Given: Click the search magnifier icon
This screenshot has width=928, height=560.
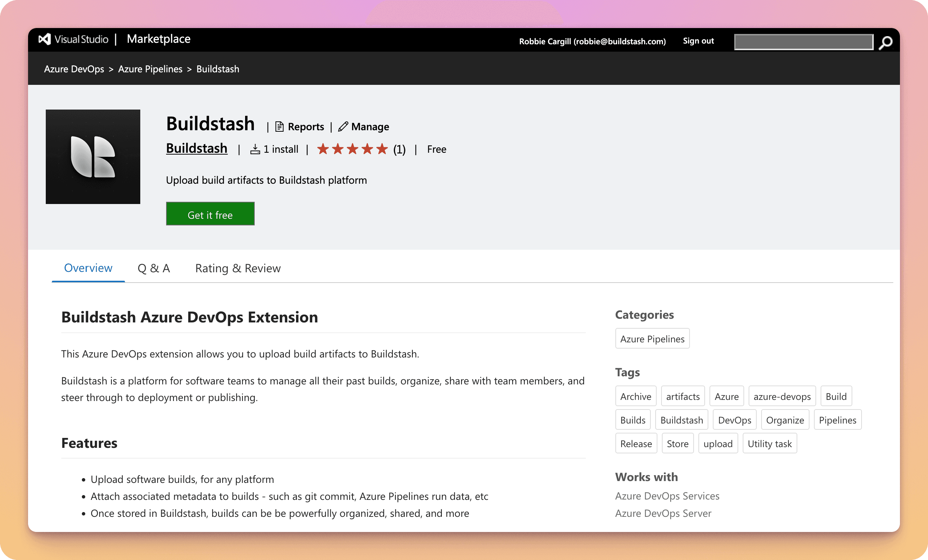Looking at the screenshot, I should 886,42.
